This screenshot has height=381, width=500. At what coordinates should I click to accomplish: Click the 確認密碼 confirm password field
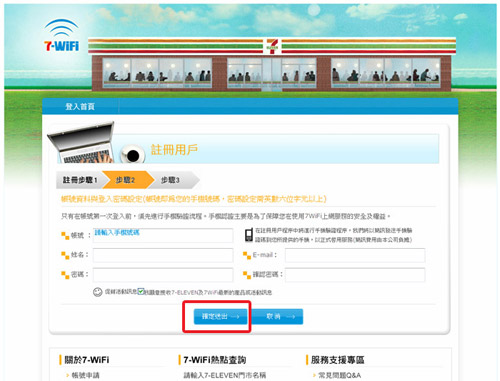[x=355, y=275]
